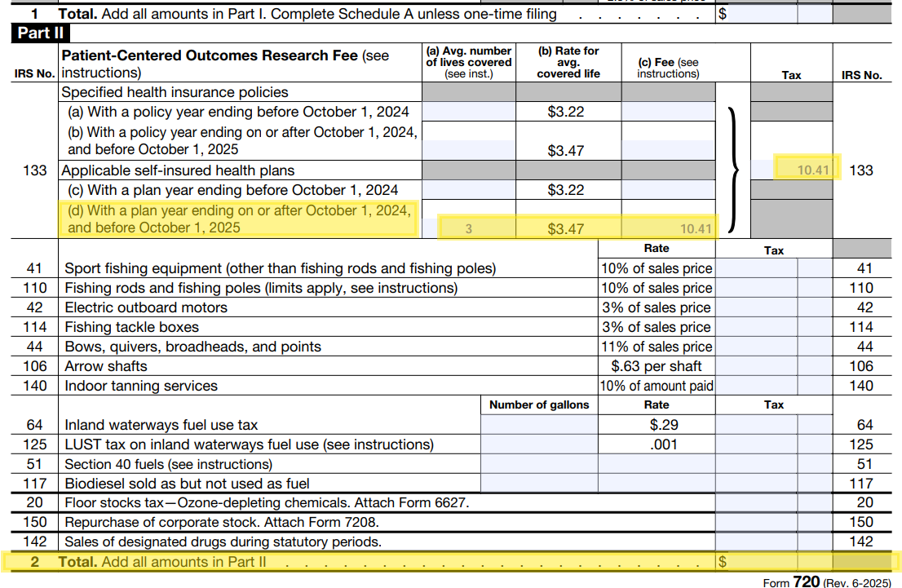Click the Part I line 1 total amount field
This screenshot has height=588, width=902.
point(763,14)
